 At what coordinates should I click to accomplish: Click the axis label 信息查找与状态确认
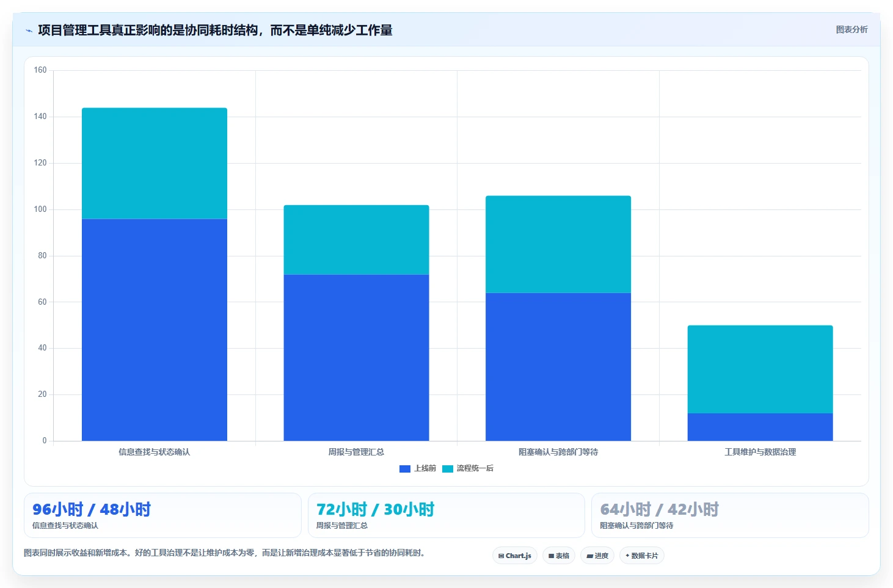(x=155, y=452)
